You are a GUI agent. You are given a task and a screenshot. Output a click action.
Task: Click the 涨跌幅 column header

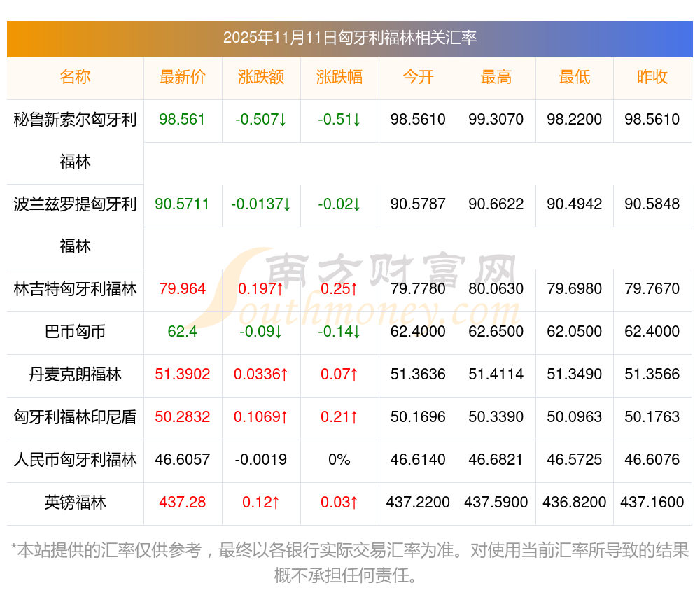point(339,77)
